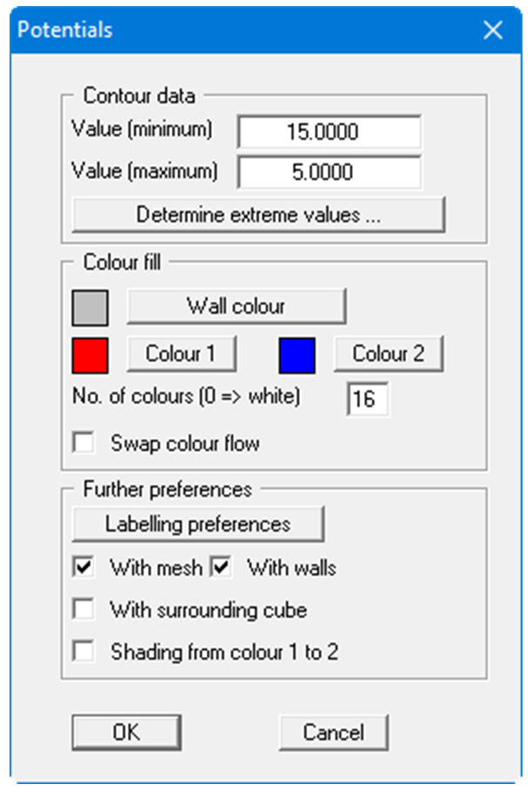Screen dimensions: 532x804
Task: Enable the Swap colour flow option
Action: 83,442
